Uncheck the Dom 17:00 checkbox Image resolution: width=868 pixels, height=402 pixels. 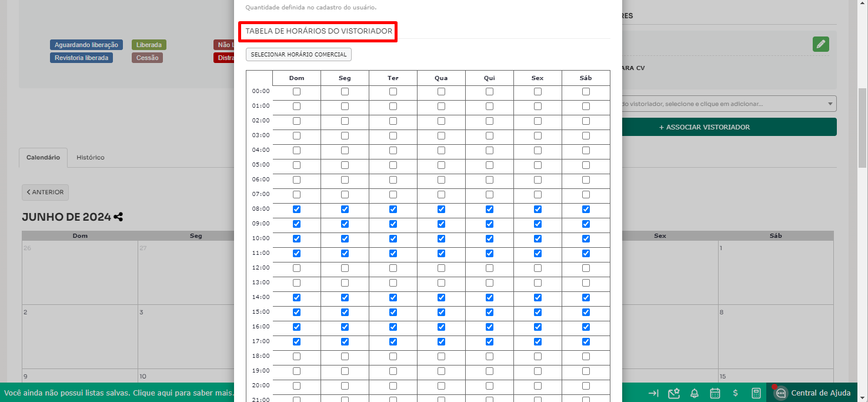(x=296, y=341)
